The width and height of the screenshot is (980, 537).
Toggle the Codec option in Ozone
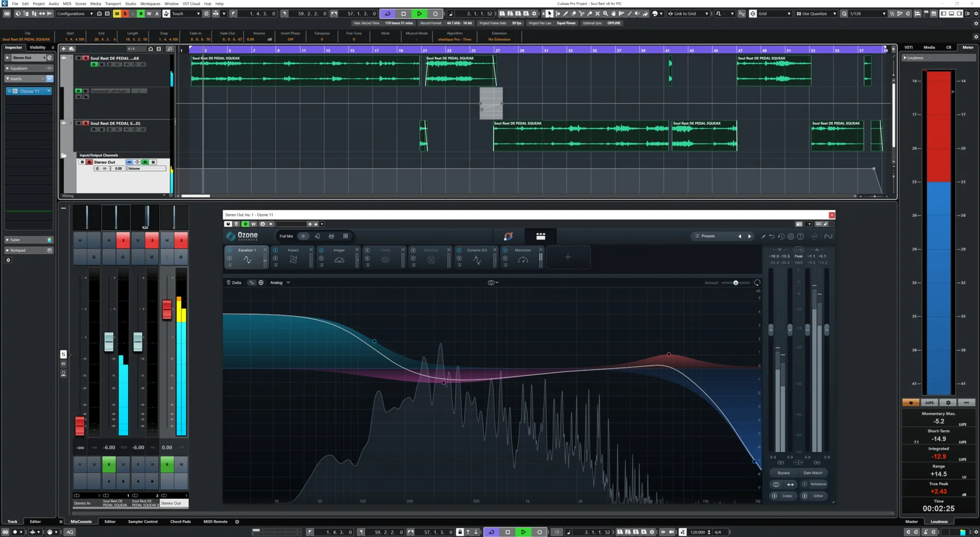point(783,496)
